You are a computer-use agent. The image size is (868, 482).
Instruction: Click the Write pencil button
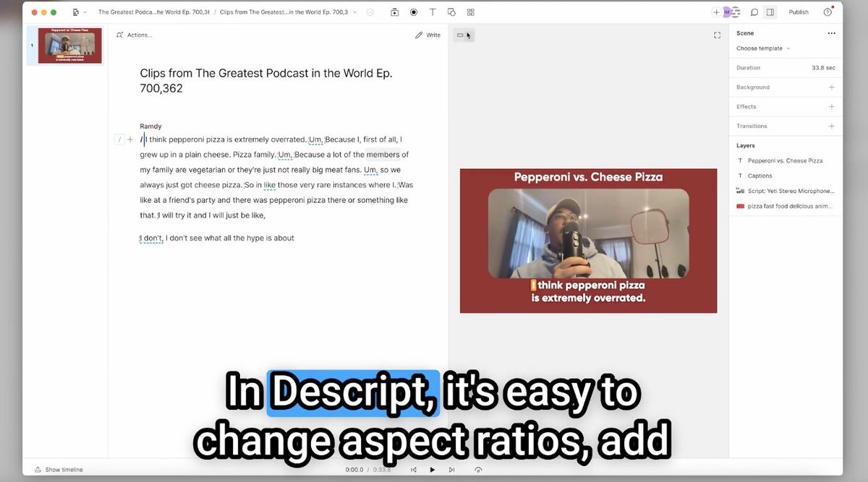coord(427,35)
